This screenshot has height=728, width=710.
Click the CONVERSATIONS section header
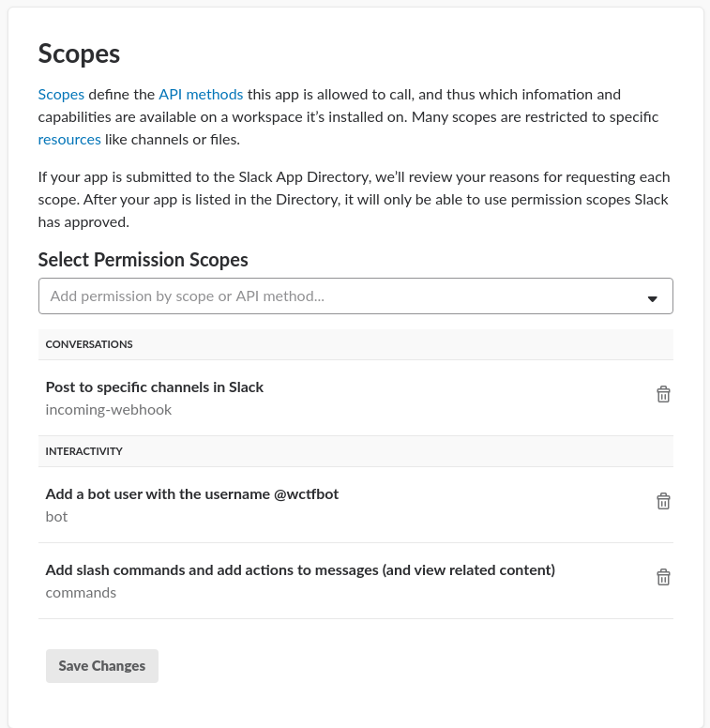(89, 344)
